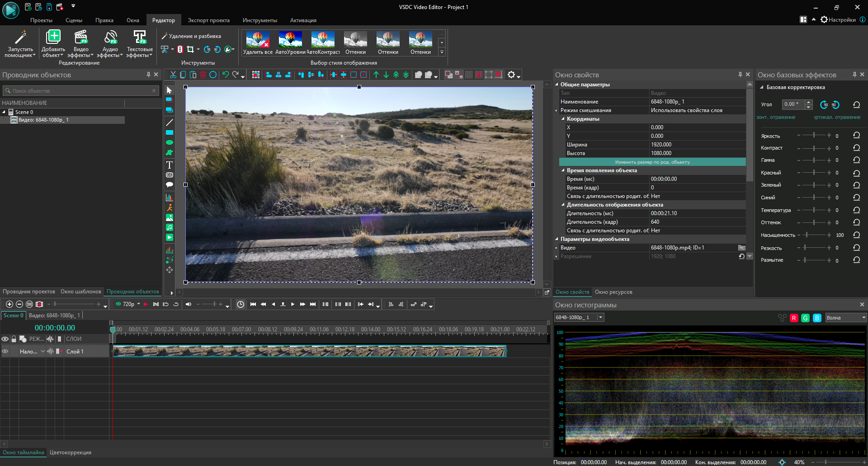Open the Экспорт проекта tab
Viewport: 868px width, 466px height.
(x=208, y=20)
